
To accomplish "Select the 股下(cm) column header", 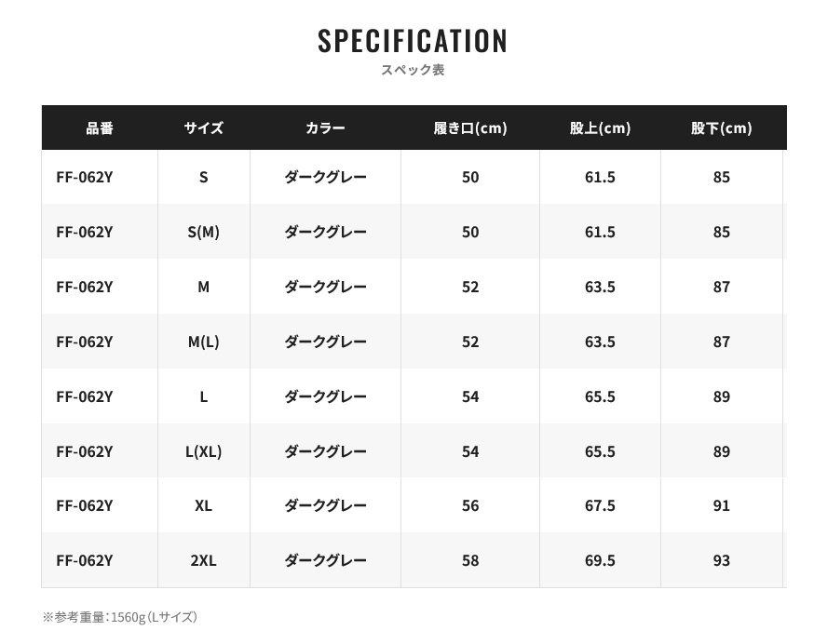I will tap(722, 127).
